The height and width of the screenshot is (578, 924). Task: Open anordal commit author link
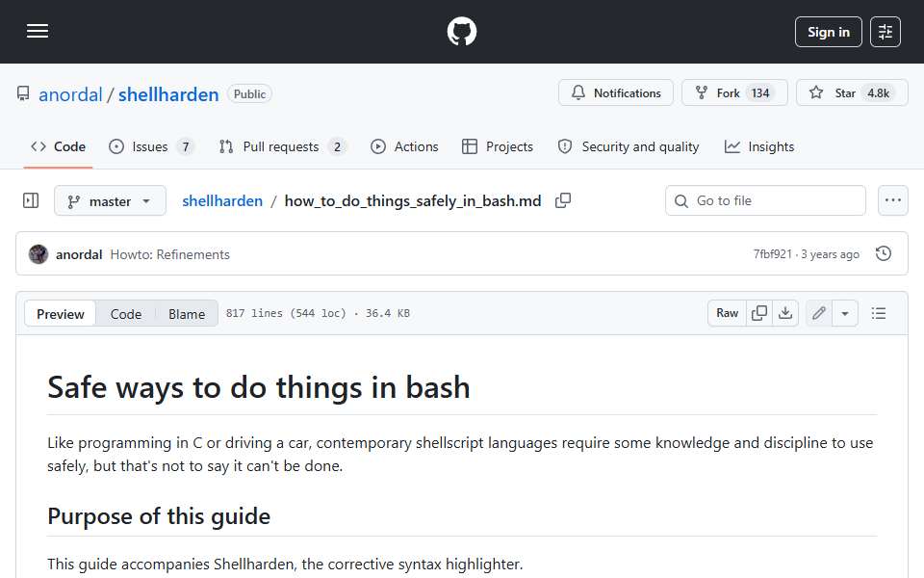tap(79, 254)
